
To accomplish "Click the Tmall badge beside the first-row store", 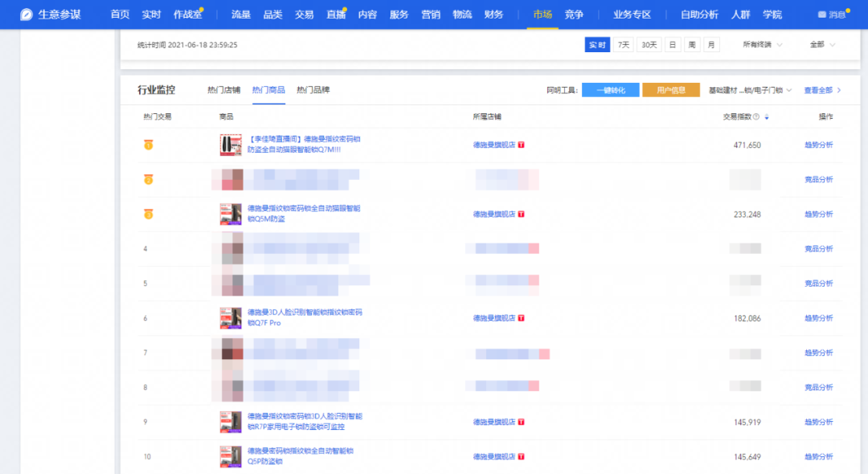I will tap(521, 145).
